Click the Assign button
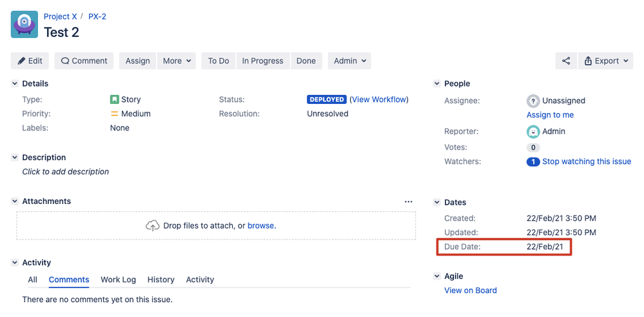Screen dimensions: 644x317 (x=137, y=61)
